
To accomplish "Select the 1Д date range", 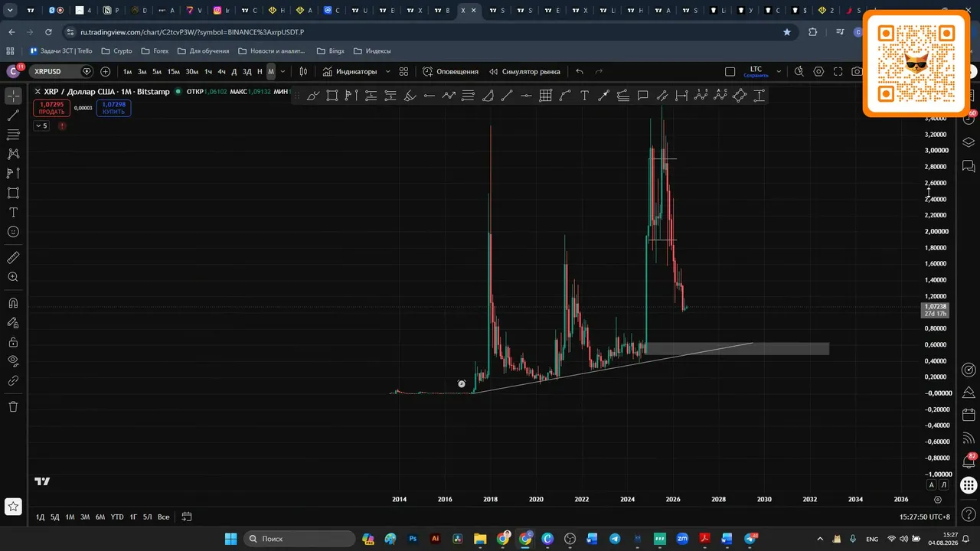I will point(40,517).
